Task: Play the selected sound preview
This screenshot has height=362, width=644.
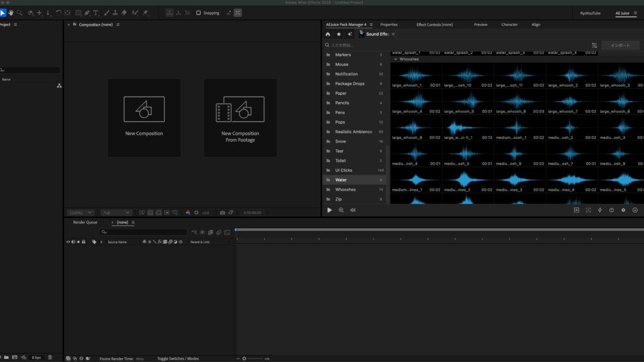Action: coord(329,210)
